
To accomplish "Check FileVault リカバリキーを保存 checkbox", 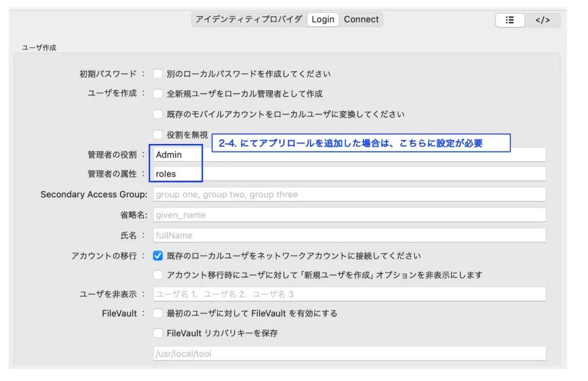I will pos(158,333).
